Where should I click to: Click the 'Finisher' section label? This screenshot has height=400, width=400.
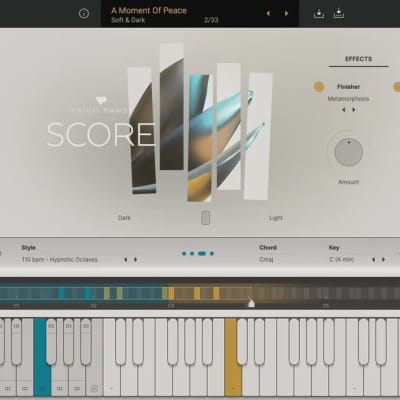tap(348, 87)
